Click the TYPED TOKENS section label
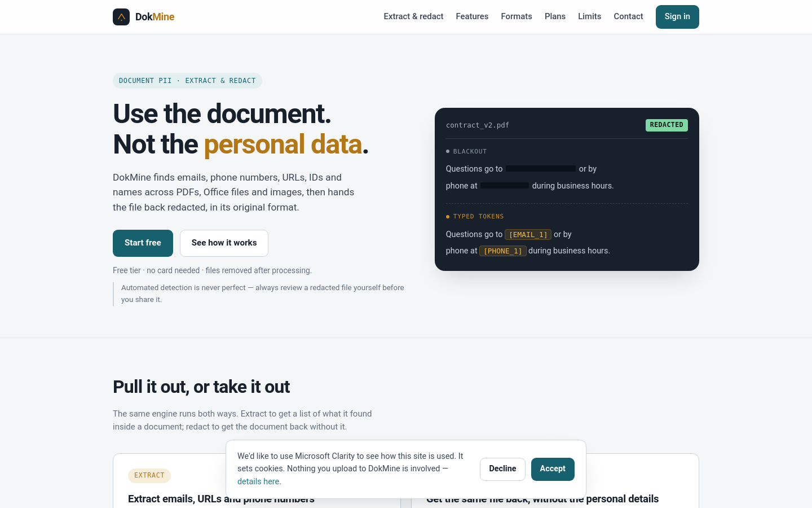Screen dimensions: 812x508 (x=478, y=216)
